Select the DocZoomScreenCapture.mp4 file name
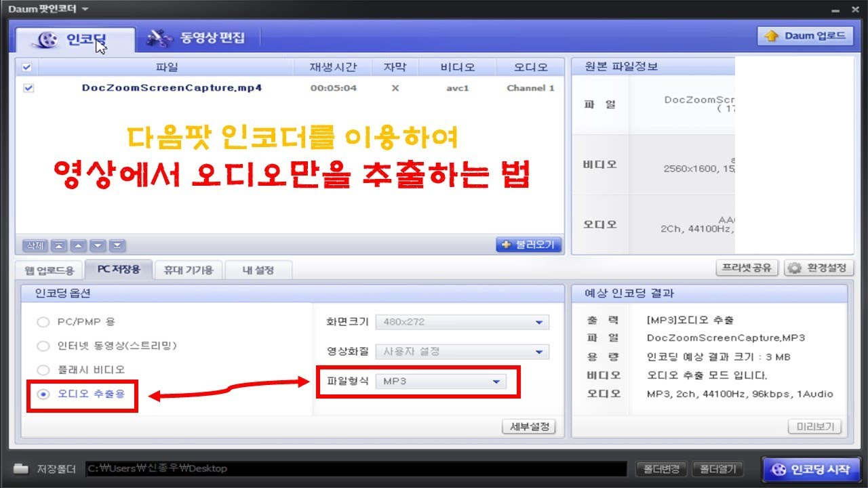The width and height of the screenshot is (868, 488). click(x=172, y=88)
